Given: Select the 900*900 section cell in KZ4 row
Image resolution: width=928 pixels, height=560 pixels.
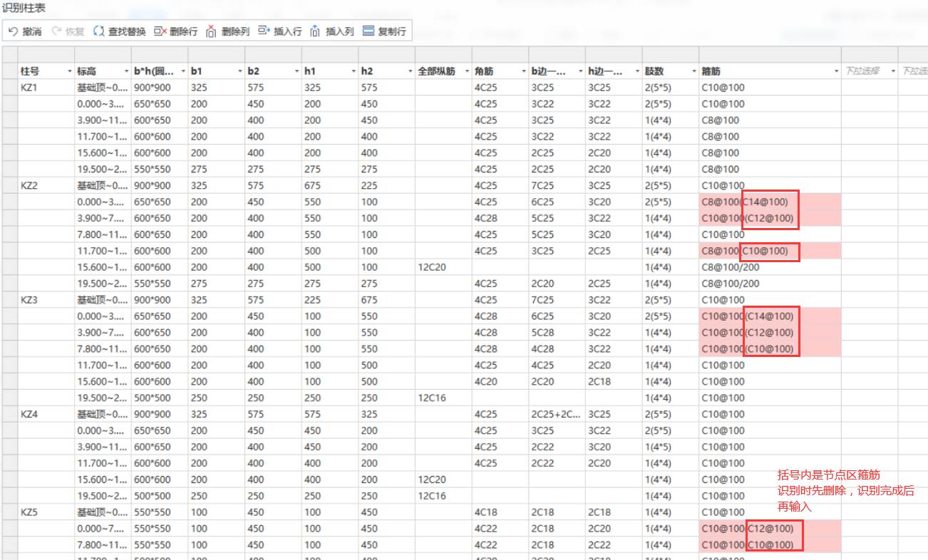Looking at the screenshot, I should (x=160, y=414).
